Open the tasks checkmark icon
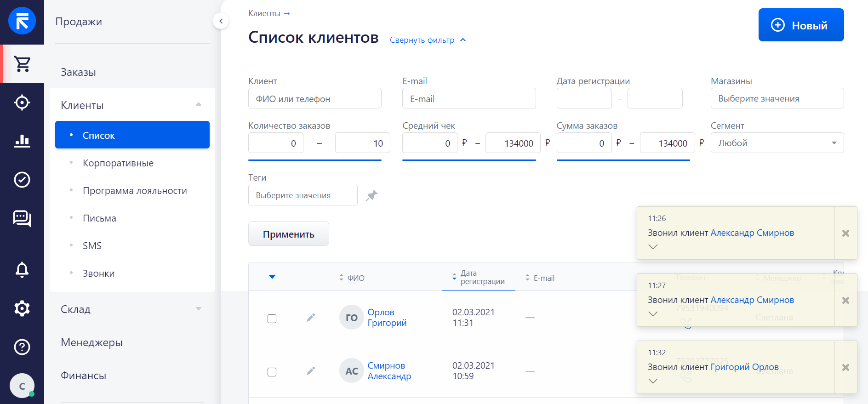 (x=22, y=180)
